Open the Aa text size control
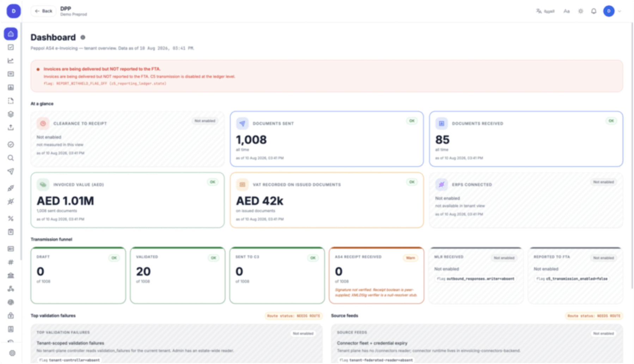Viewport: 634px width, 364px height. pyautogui.click(x=567, y=11)
